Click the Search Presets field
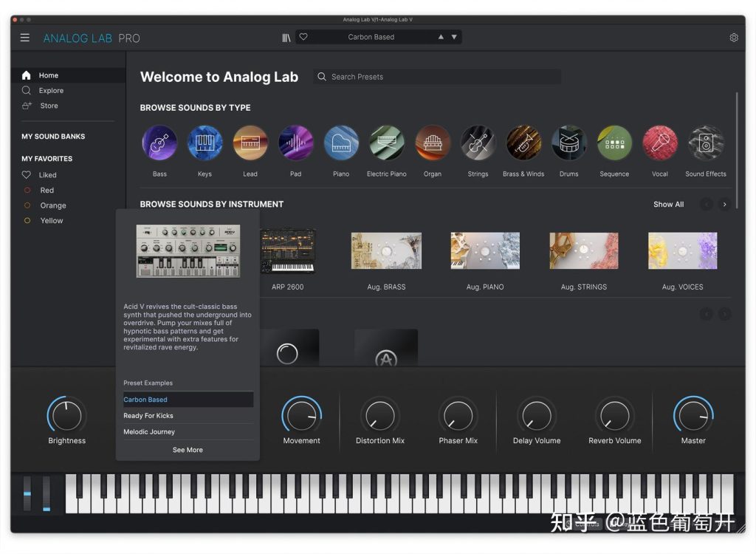Image resolution: width=756 pixels, height=554 pixels. tap(437, 77)
